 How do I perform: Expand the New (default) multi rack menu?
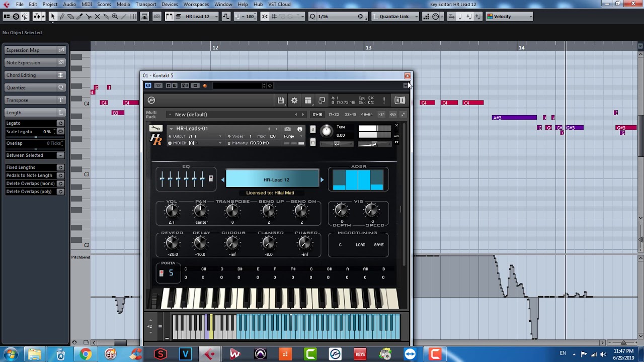pos(170,115)
